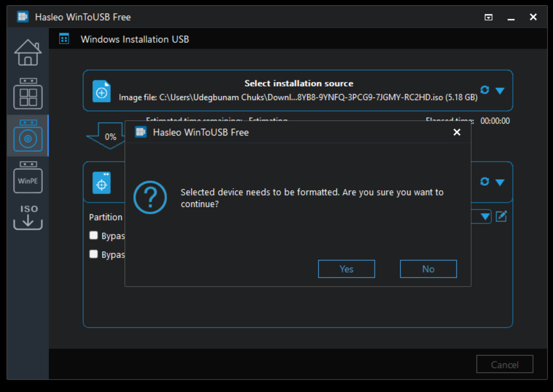Image resolution: width=553 pixels, height=392 pixels.
Task: Click the Windows Installation USB header icon
Action: pyautogui.click(x=64, y=39)
